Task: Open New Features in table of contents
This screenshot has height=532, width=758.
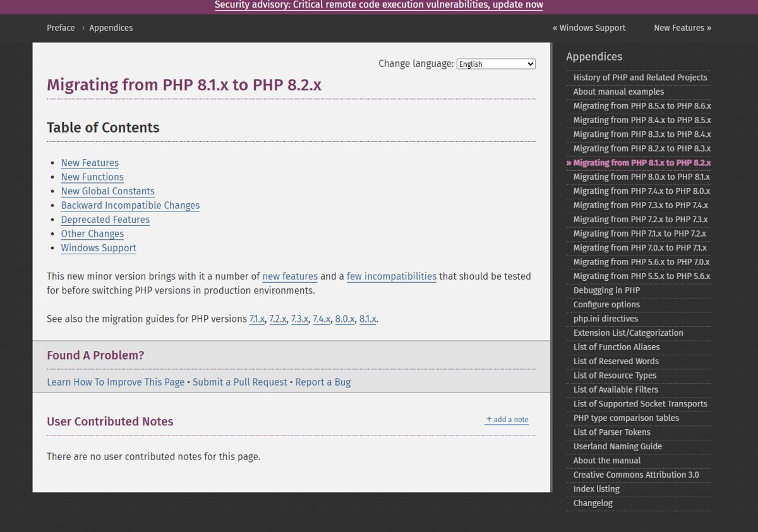Action: tap(90, 163)
